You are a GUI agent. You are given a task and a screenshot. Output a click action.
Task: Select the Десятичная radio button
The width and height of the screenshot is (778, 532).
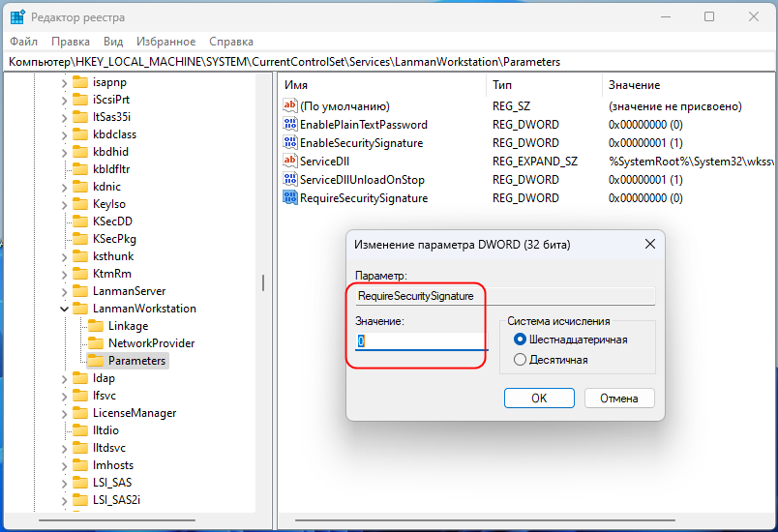(520, 360)
